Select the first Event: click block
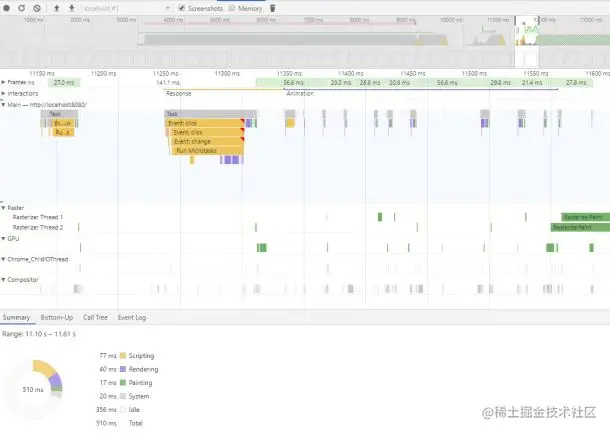This screenshot has width=610, height=433. 205,123
